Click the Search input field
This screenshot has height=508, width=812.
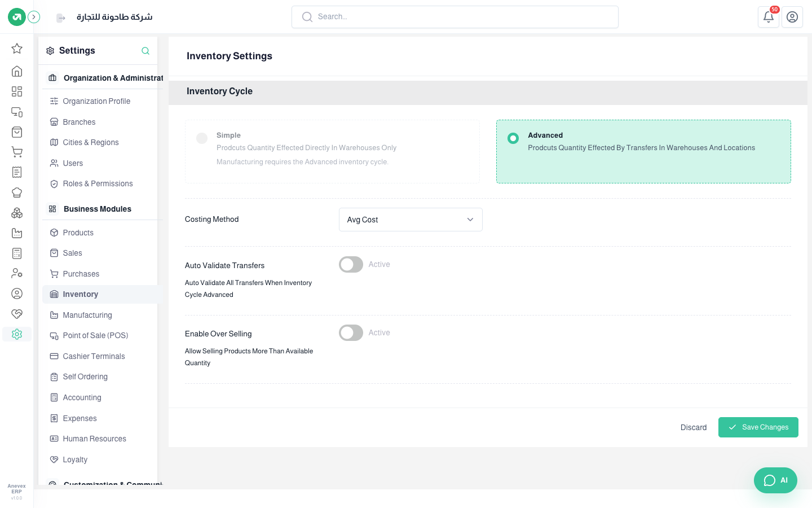455,17
